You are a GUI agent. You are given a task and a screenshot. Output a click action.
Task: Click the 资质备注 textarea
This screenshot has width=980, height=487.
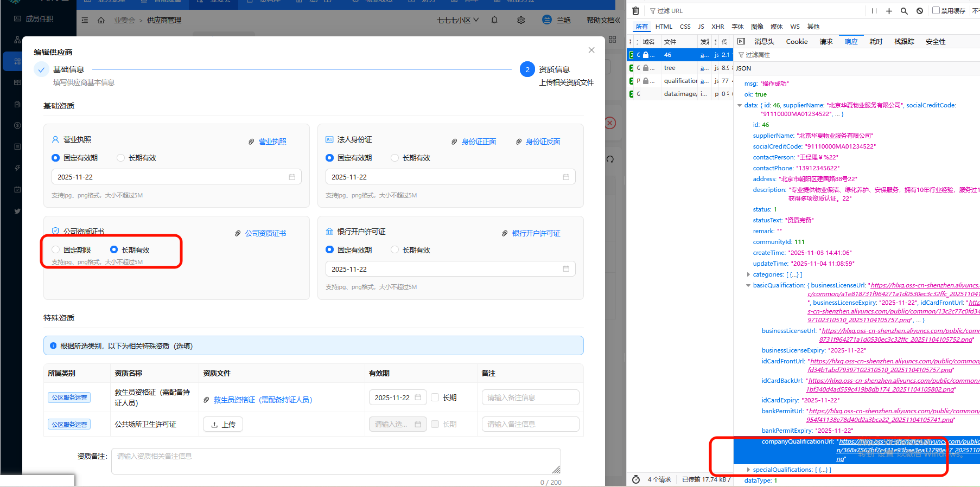(335, 461)
